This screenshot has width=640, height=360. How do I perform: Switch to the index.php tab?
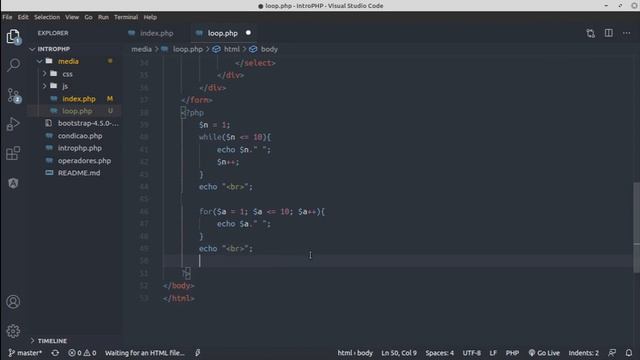click(157, 33)
